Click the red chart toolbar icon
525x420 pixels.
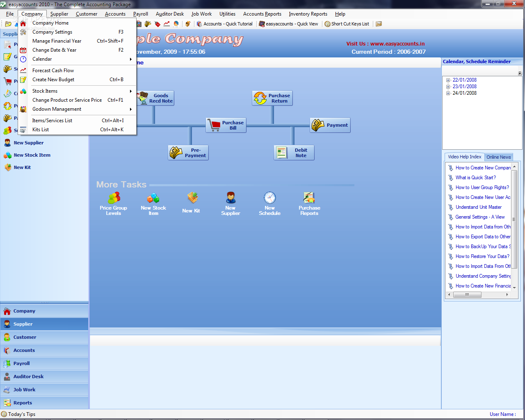coord(167,24)
